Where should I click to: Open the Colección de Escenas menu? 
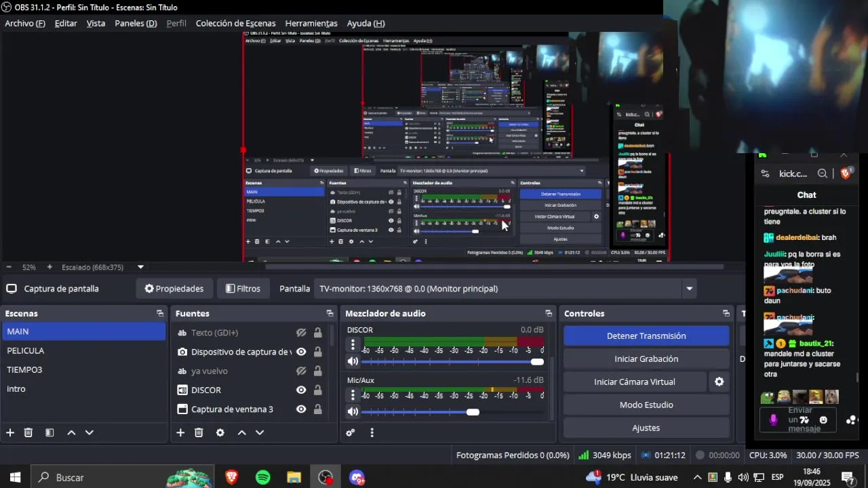tap(235, 23)
